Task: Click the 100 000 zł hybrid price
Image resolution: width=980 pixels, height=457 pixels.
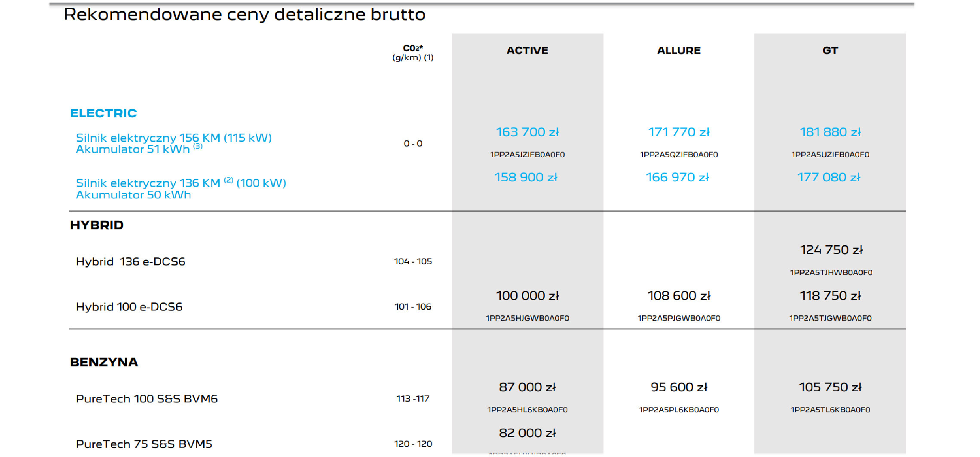Action: pyautogui.click(x=527, y=296)
